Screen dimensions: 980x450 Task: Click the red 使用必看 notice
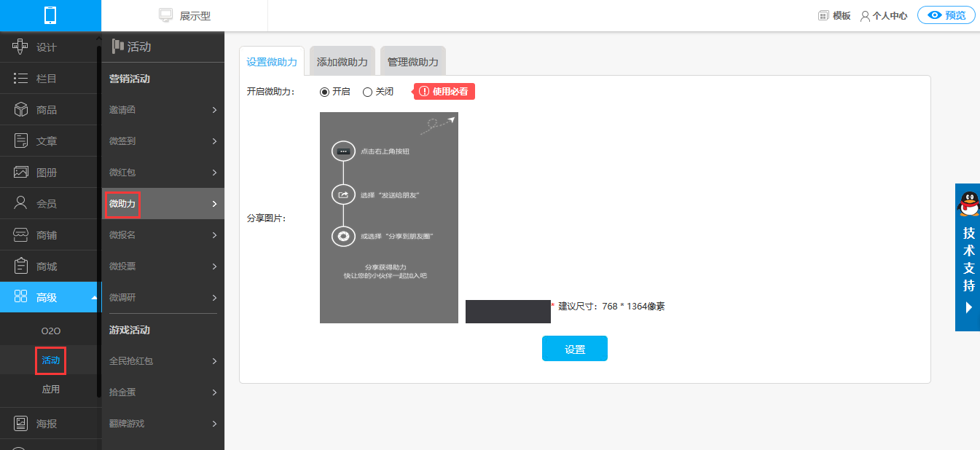click(x=444, y=92)
